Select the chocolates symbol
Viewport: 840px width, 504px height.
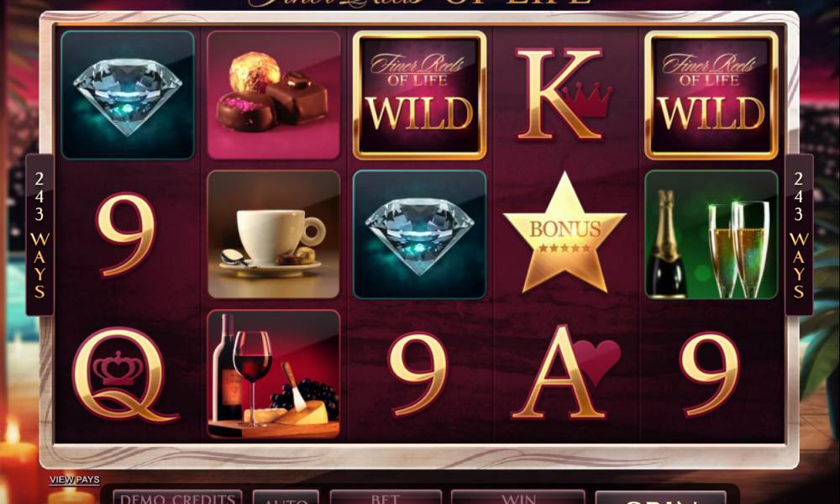tap(274, 95)
